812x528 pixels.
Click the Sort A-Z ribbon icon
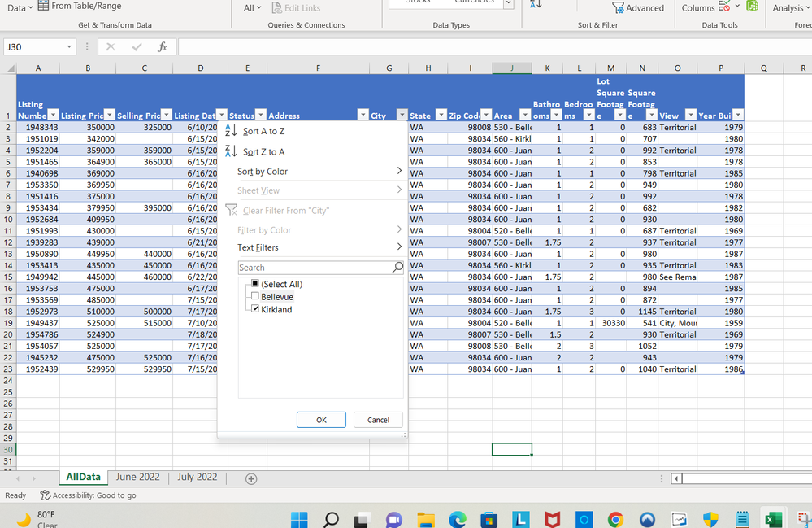[x=536, y=4]
